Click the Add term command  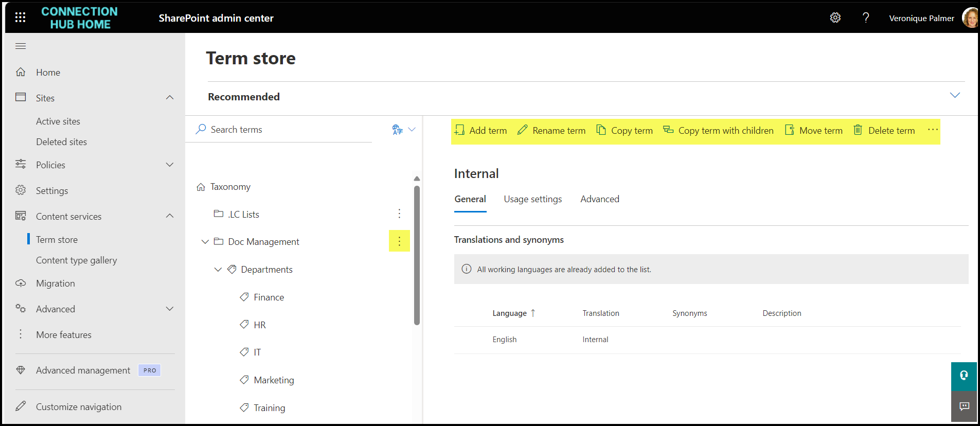(x=480, y=131)
